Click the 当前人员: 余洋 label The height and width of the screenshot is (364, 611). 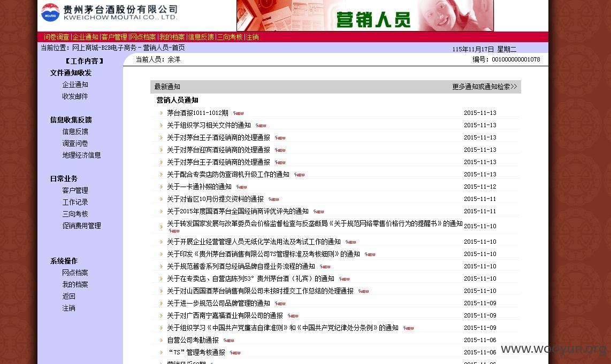(x=158, y=59)
